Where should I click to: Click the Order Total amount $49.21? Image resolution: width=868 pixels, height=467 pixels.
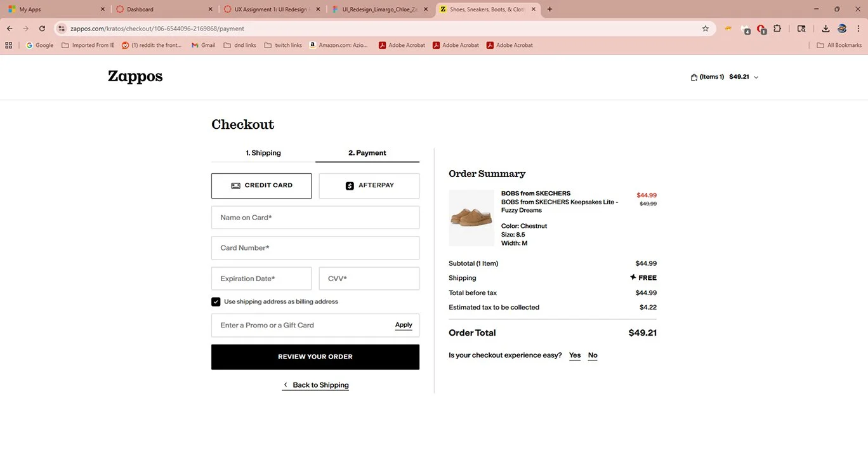click(x=642, y=333)
